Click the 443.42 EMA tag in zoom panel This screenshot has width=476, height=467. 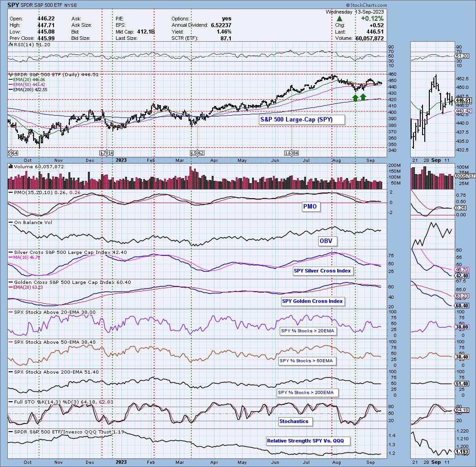tap(463, 111)
